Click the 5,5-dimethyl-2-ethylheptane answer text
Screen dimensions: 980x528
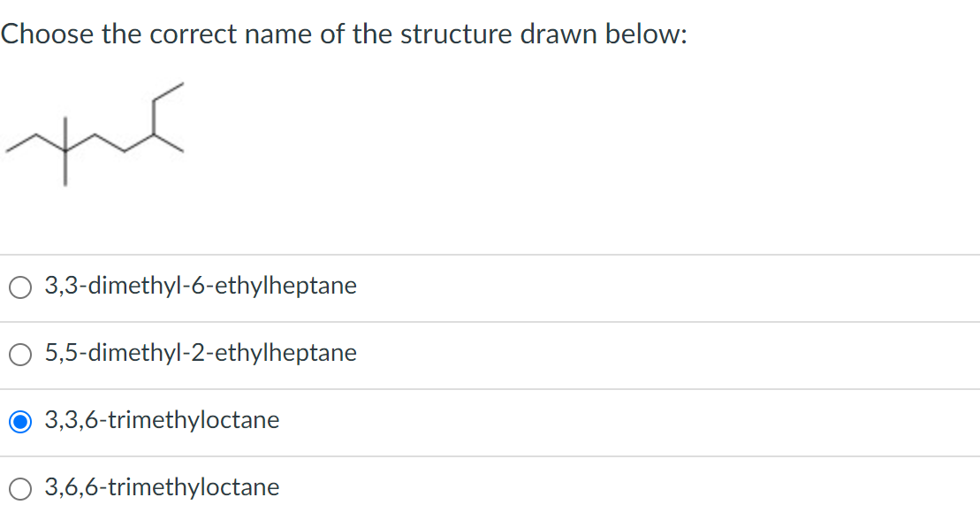(x=201, y=353)
